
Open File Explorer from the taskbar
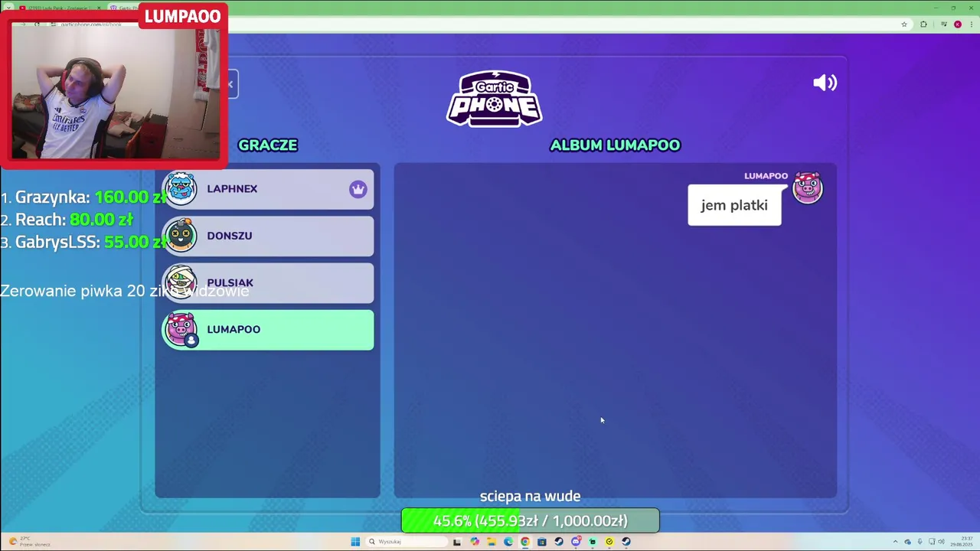(x=492, y=542)
